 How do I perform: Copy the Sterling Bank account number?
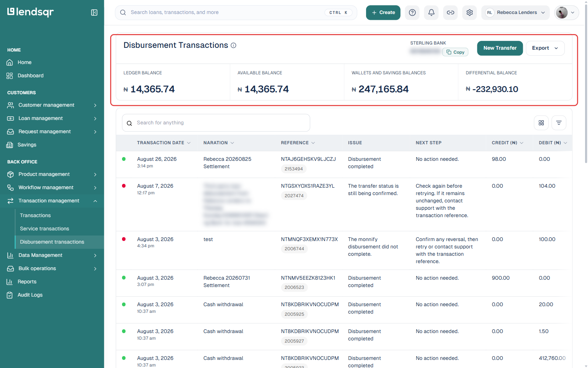pos(455,52)
